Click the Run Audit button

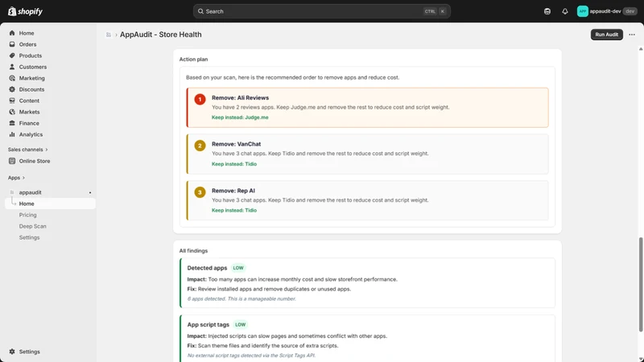point(607,35)
